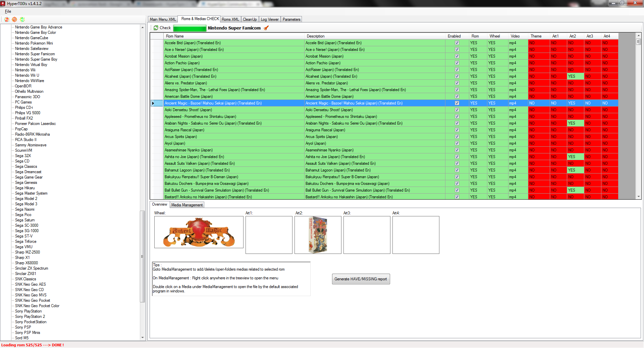
Task: Launch with the orange rocket icon
Action: [266, 28]
